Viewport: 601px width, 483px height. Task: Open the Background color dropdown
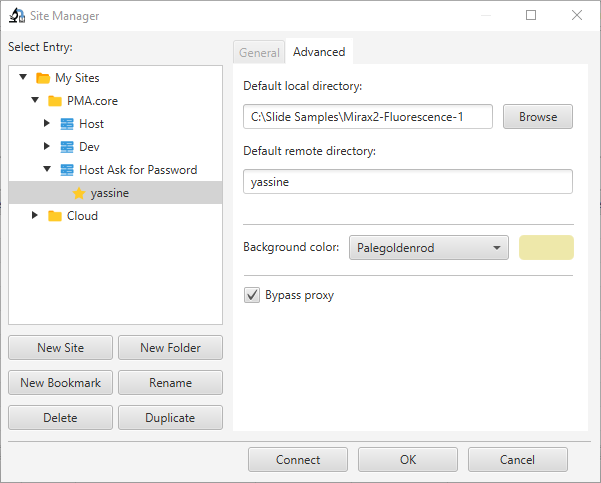(429, 248)
